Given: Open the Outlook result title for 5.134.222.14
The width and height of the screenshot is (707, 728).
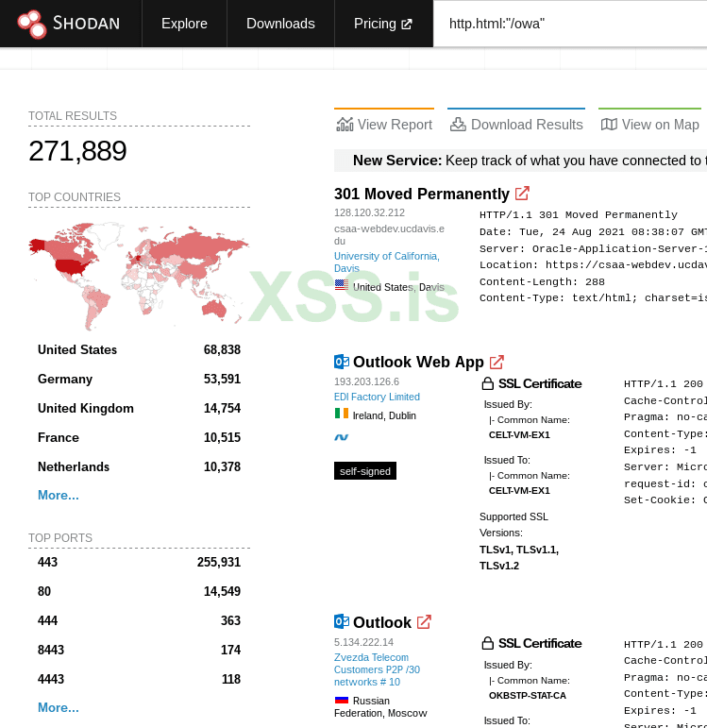Looking at the screenshot, I should click(382, 622).
